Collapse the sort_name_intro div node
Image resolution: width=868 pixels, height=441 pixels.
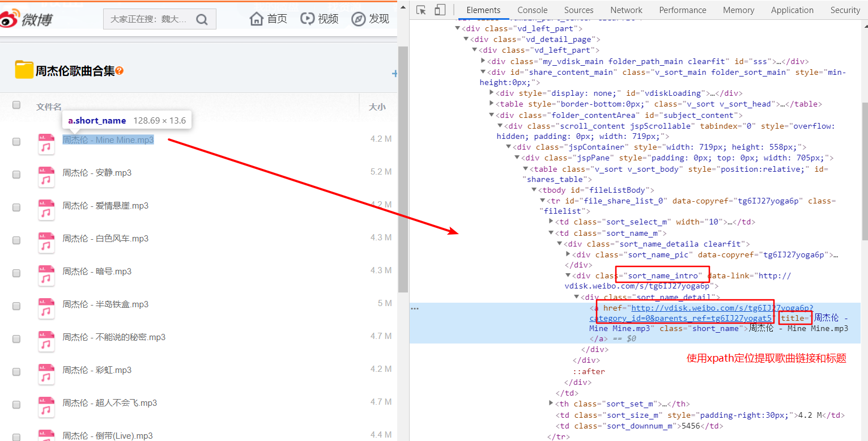click(568, 275)
